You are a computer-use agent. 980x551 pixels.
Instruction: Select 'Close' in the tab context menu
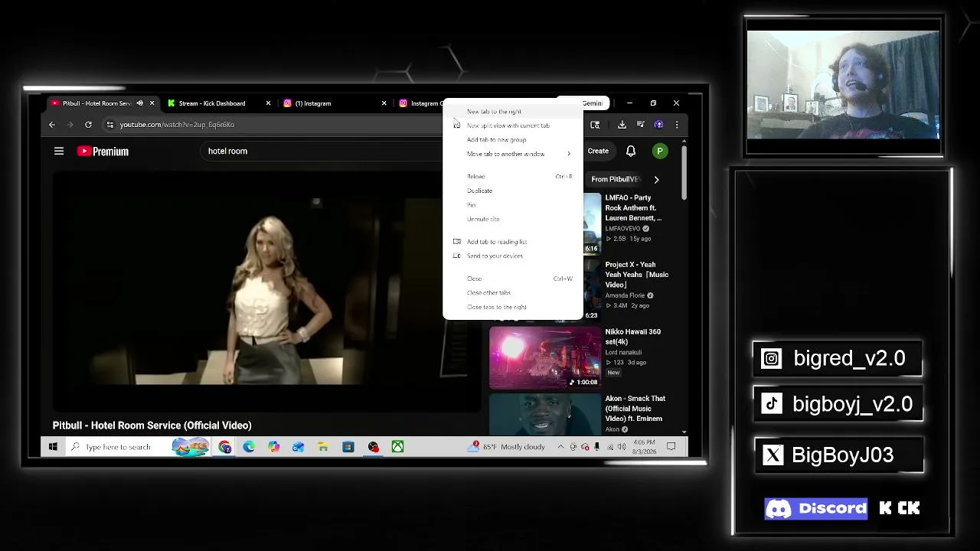[x=512, y=279]
